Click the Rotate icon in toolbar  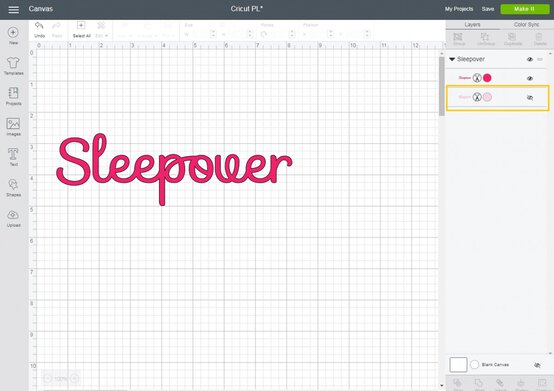click(264, 34)
